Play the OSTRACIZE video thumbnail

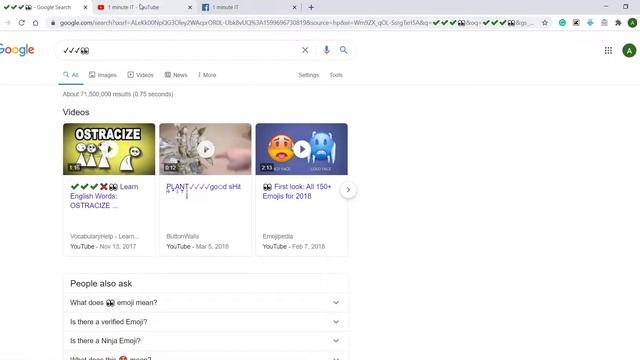[109, 149]
